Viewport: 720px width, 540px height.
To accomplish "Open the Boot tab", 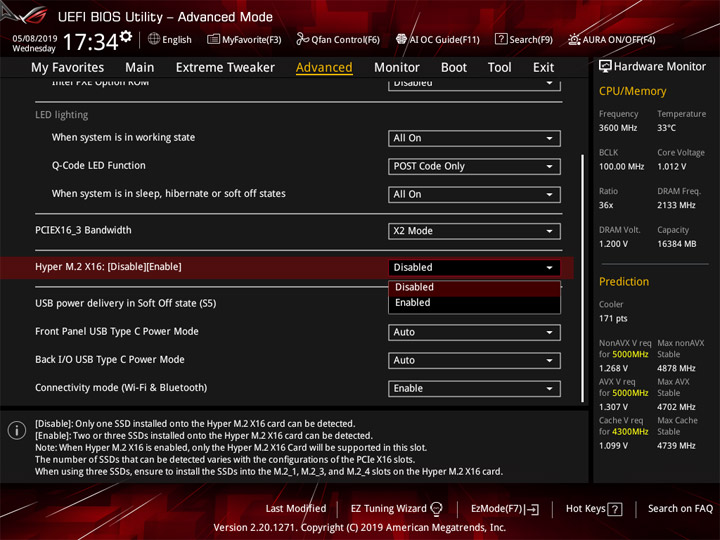I will (x=454, y=68).
